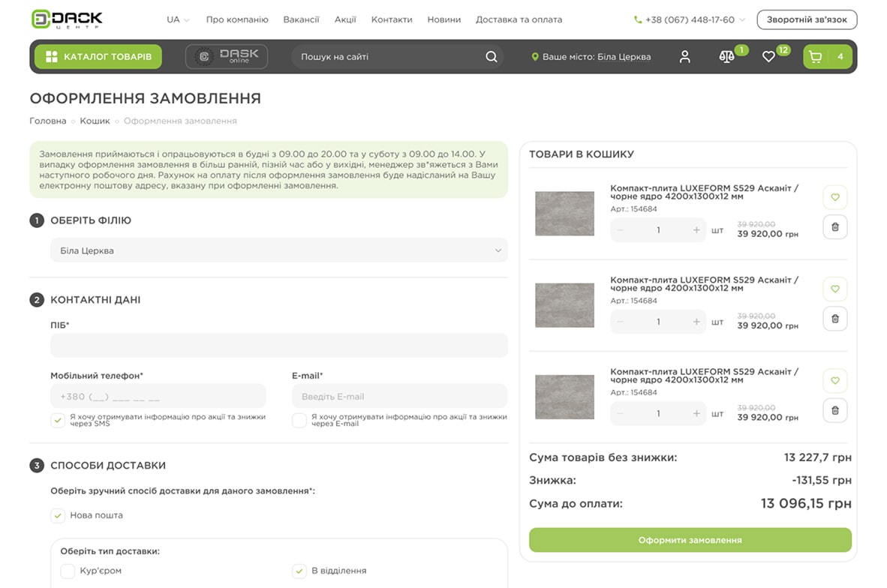
Task: Open the UA language selector
Action: [x=178, y=19]
